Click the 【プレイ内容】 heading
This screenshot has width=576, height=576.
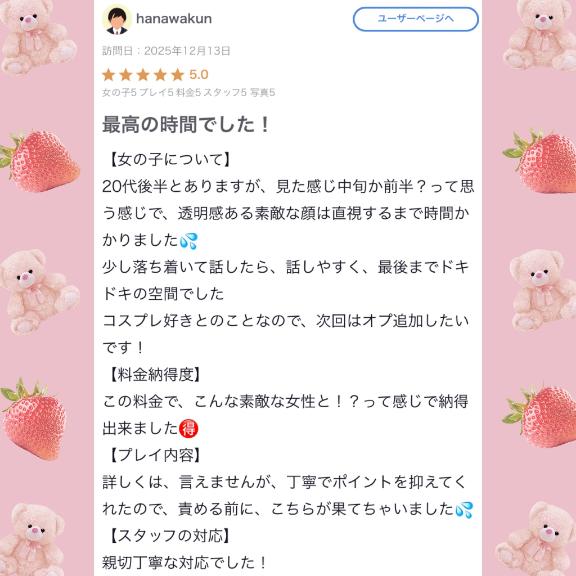[154, 455]
